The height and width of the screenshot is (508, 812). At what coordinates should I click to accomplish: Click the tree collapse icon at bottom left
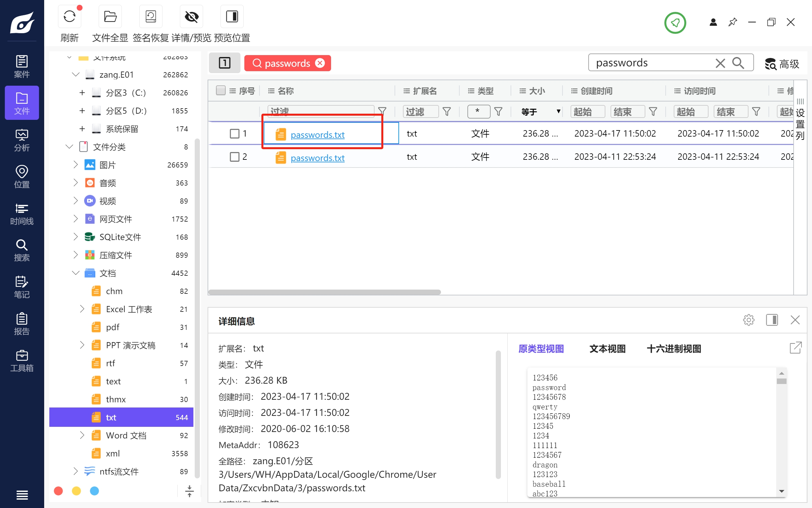(189, 491)
